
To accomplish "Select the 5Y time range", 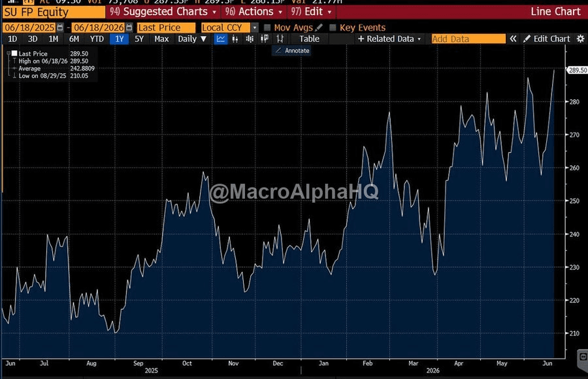I will [x=139, y=39].
